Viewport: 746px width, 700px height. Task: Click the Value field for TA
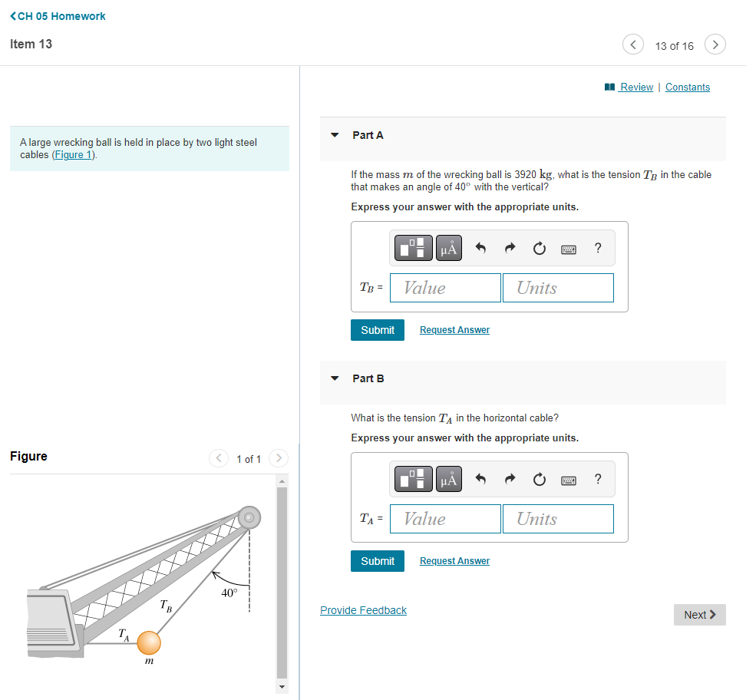444,518
